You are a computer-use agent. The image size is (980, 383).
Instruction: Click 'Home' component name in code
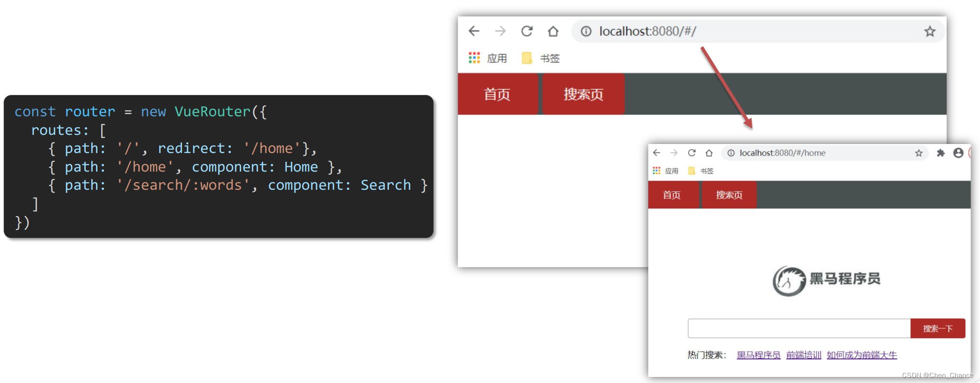click(301, 167)
